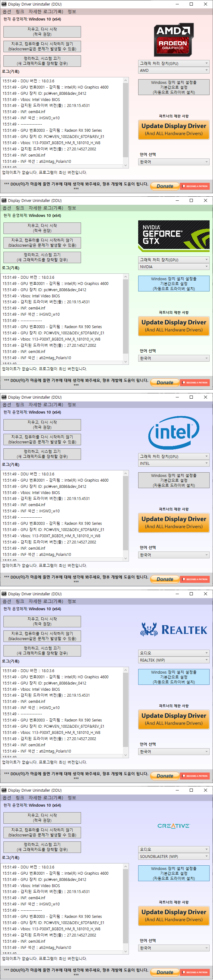Click Update Display Driver banner in Intel window

[174, 522]
